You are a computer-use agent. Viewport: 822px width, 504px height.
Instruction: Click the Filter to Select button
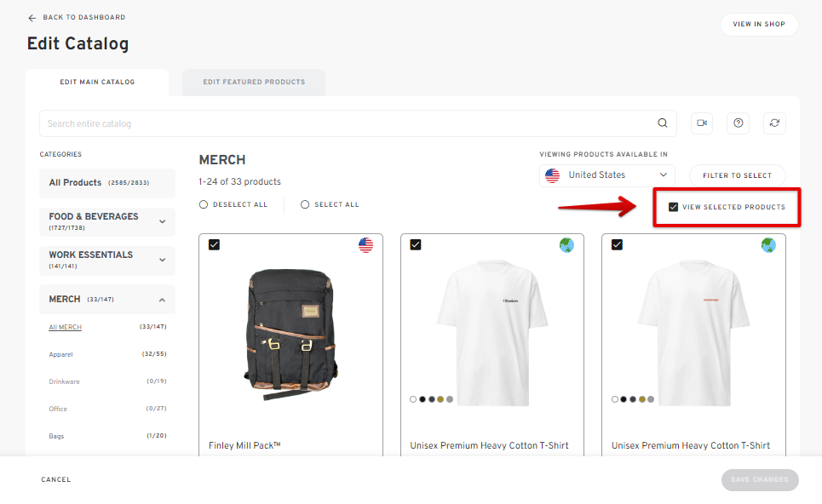click(x=737, y=175)
